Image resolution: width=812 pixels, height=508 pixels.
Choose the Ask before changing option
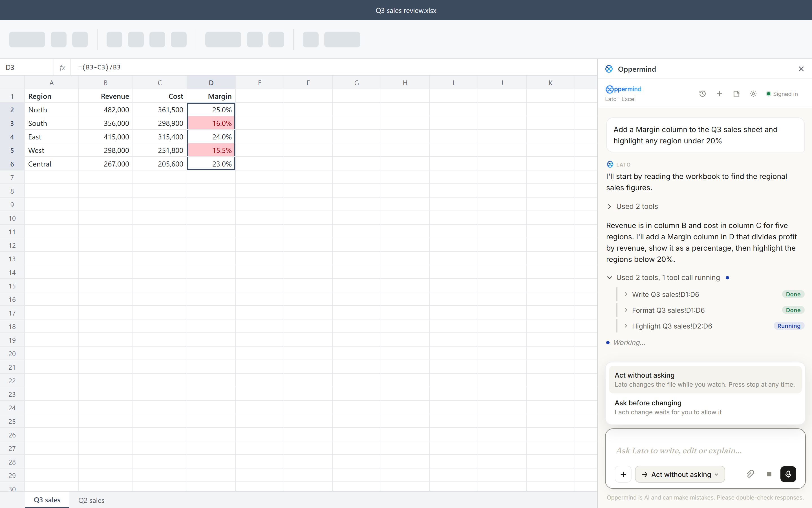tap(705, 407)
